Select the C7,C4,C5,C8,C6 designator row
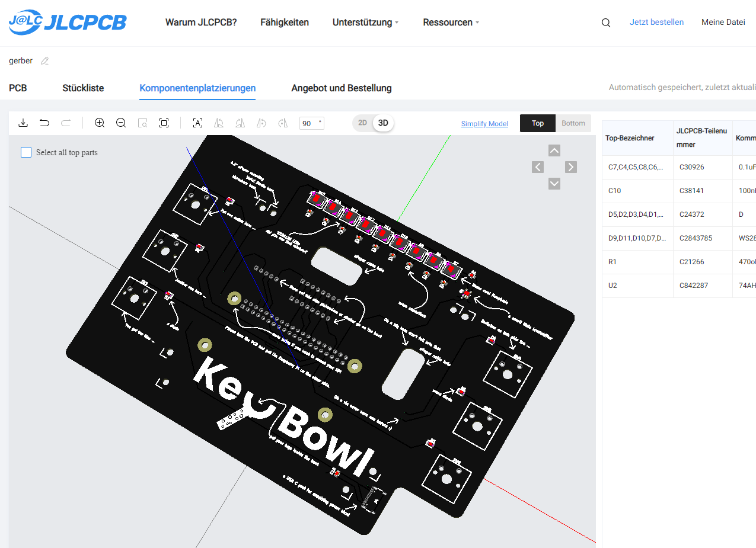The image size is (756, 548). click(x=679, y=167)
